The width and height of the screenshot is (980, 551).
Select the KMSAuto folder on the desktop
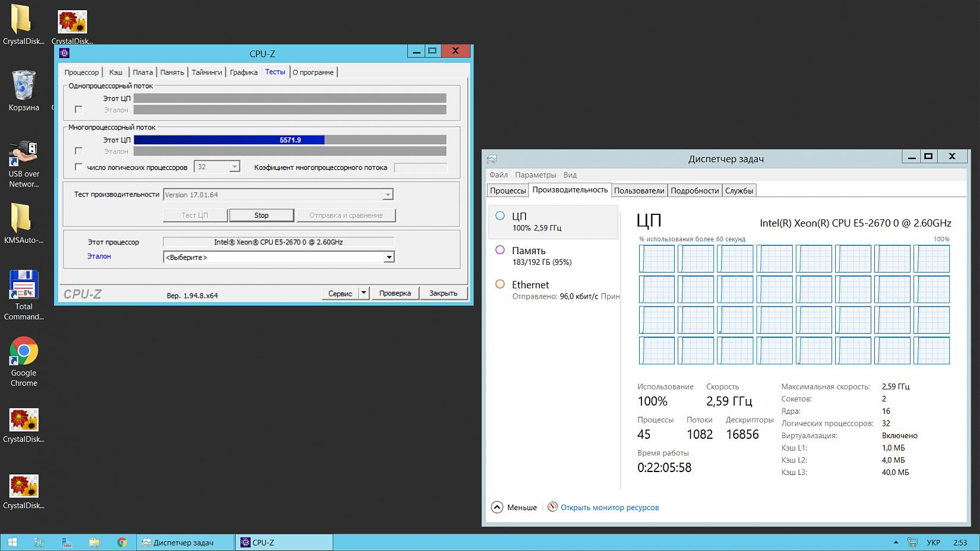point(24,223)
